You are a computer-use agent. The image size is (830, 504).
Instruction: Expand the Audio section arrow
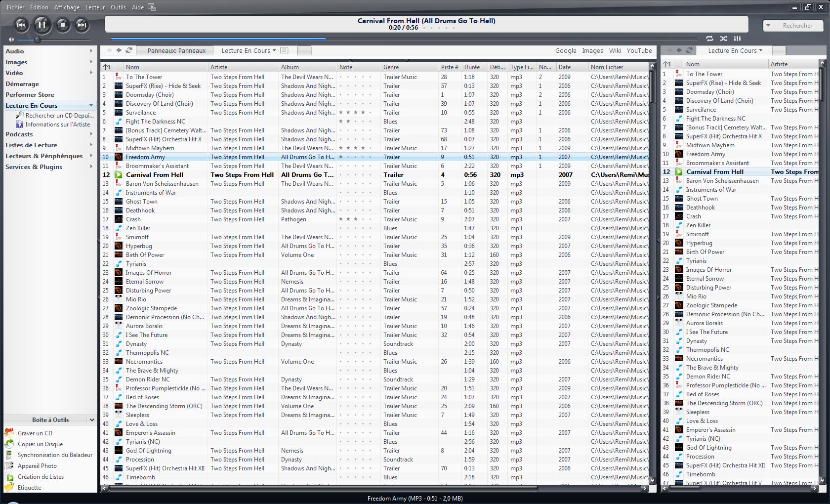tap(91, 51)
